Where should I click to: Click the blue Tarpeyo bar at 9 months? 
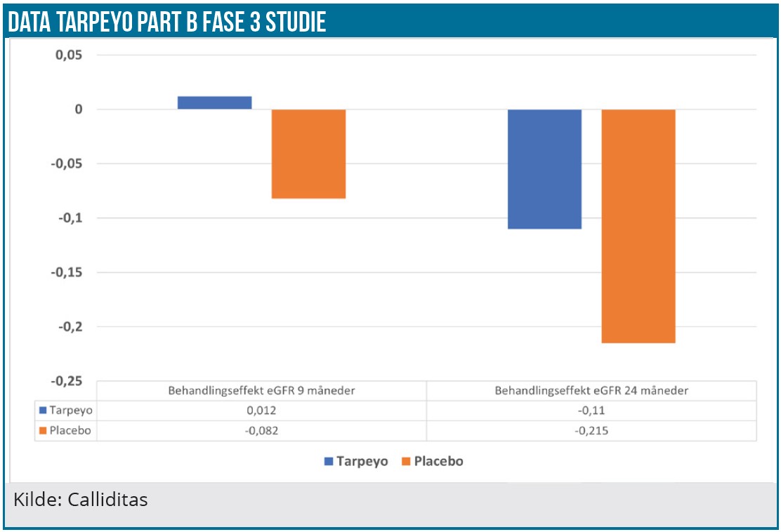pos(214,102)
